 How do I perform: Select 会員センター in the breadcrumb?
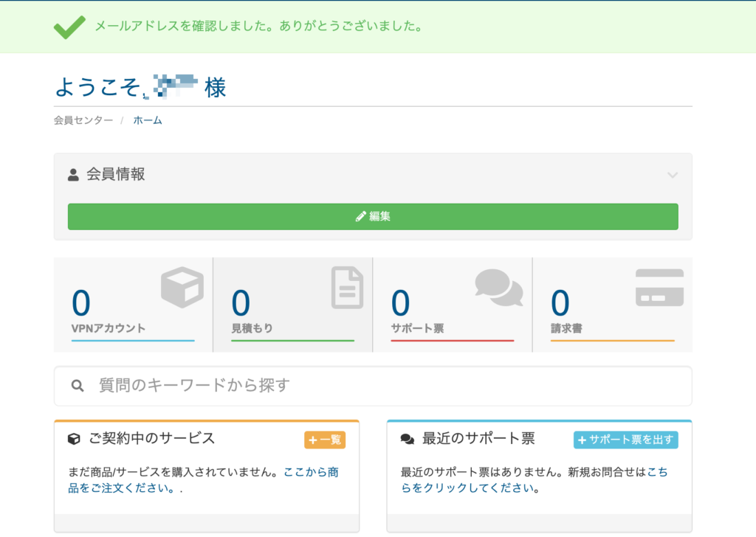(x=83, y=120)
